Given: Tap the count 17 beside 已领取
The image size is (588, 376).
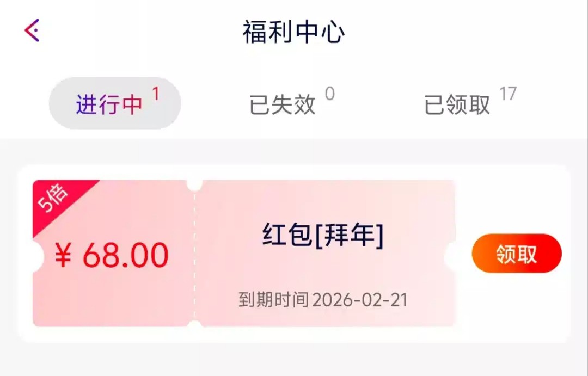Looking at the screenshot, I should click(x=507, y=94).
